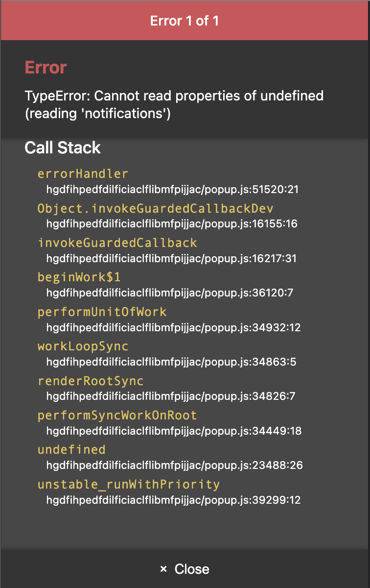370x588 pixels.
Task: Open the performUnitOfWork stack entry
Action: point(103,312)
